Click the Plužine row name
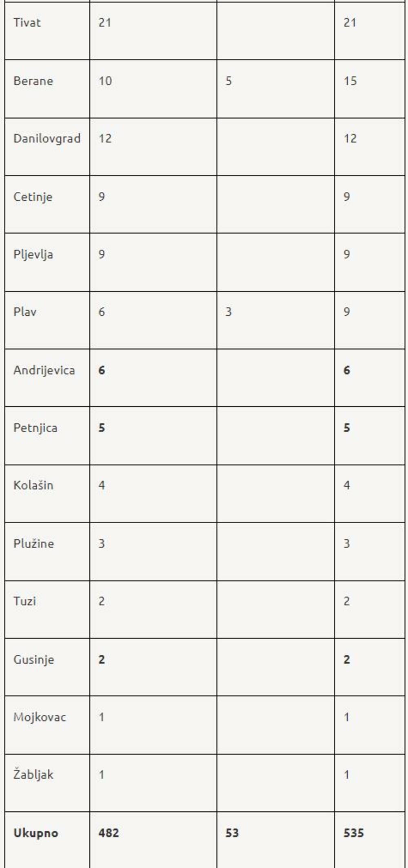This screenshot has height=868, width=408. click(33, 544)
